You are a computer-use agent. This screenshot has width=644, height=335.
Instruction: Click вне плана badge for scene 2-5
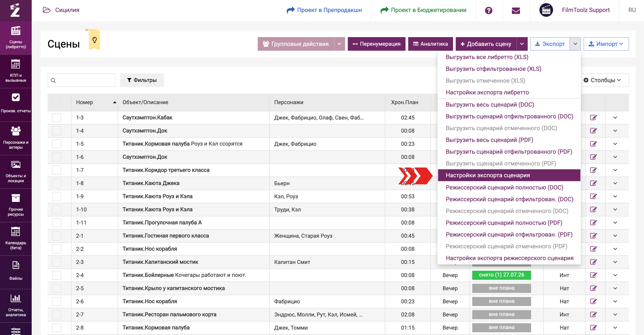(501, 288)
